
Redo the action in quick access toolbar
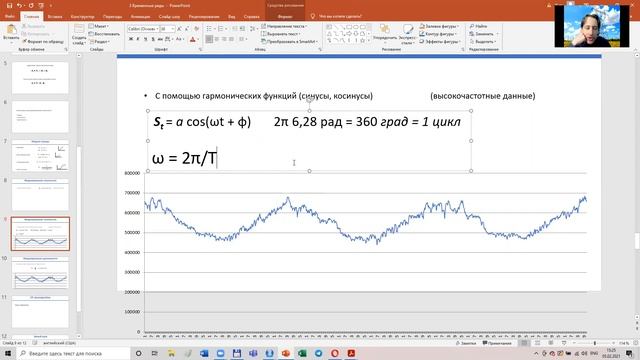(x=31, y=6)
